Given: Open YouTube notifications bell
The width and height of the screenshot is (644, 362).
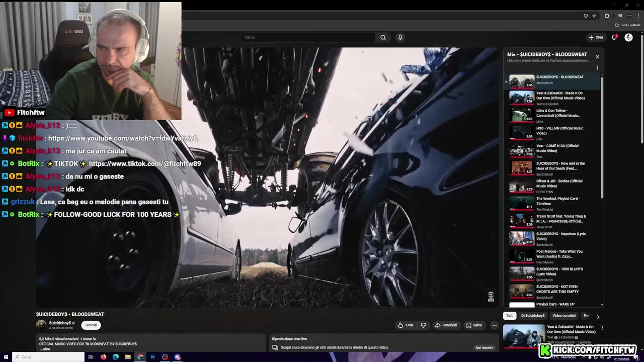Looking at the screenshot, I should (614, 37).
